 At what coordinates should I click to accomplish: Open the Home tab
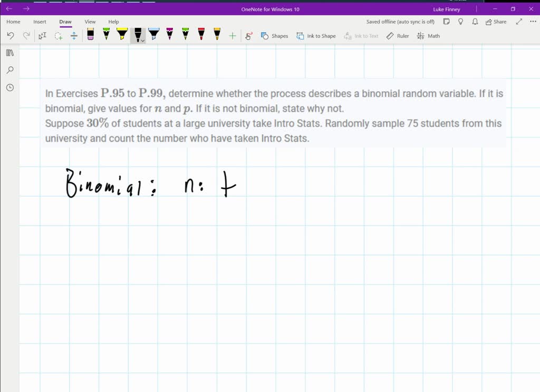coord(13,22)
